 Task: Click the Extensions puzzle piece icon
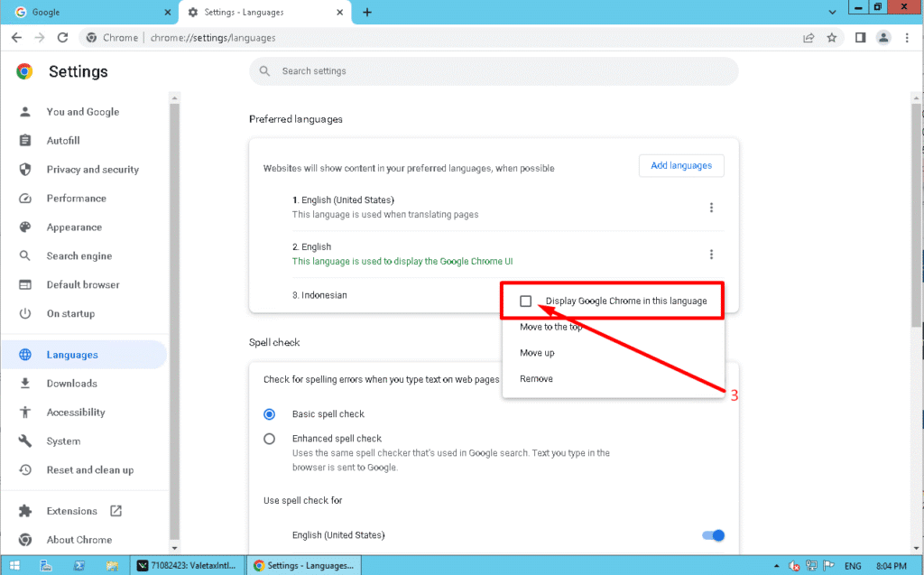pyautogui.click(x=24, y=511)
